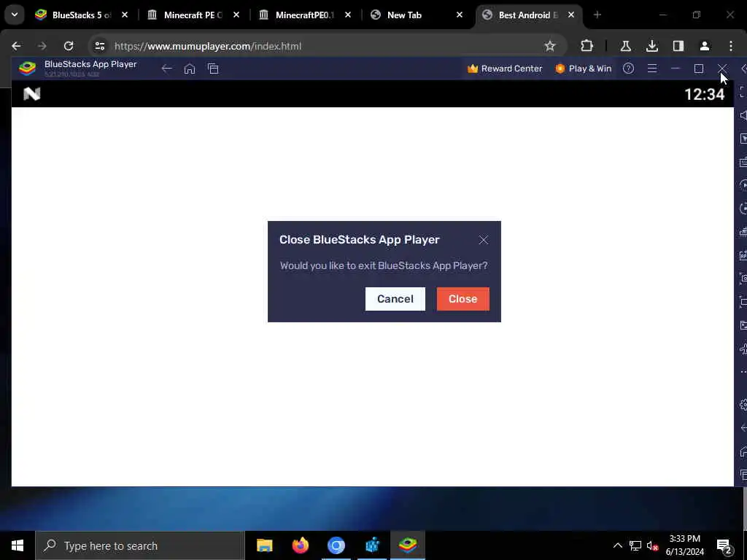Close the New Tab browser tab
This screenshot has width=747, height=560.
tap(460, 15)
